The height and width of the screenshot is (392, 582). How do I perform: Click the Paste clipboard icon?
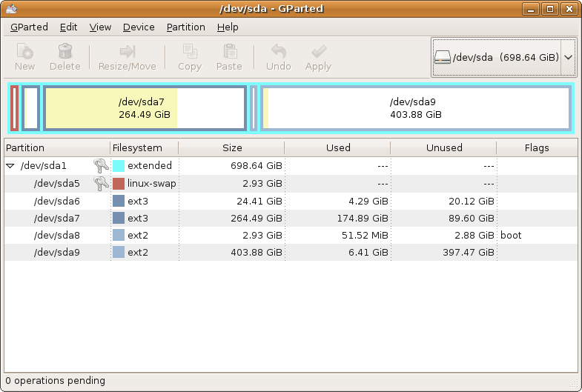point(229,51)
